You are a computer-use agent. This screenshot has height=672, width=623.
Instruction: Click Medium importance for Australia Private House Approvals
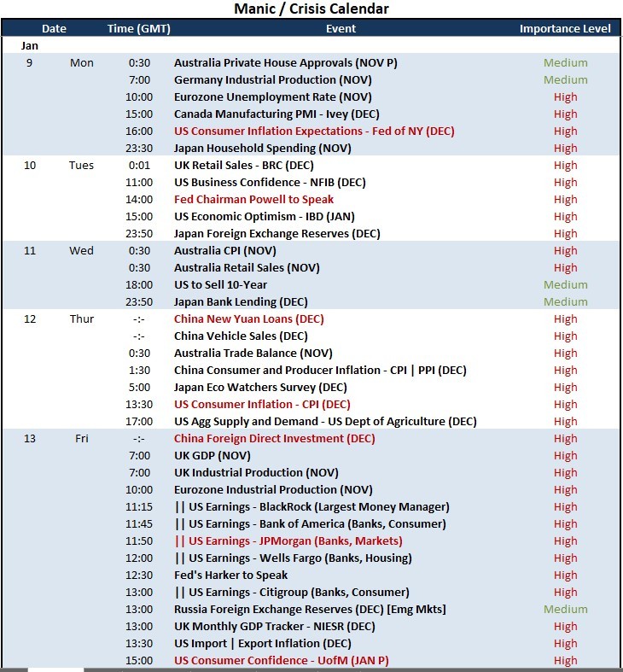click(x=565, y=63)
